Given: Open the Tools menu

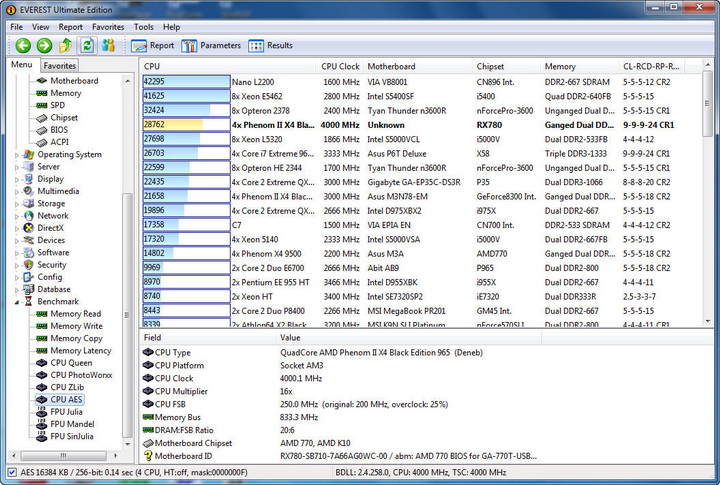Looking at the screenshot, I should (x=143, y=27).
